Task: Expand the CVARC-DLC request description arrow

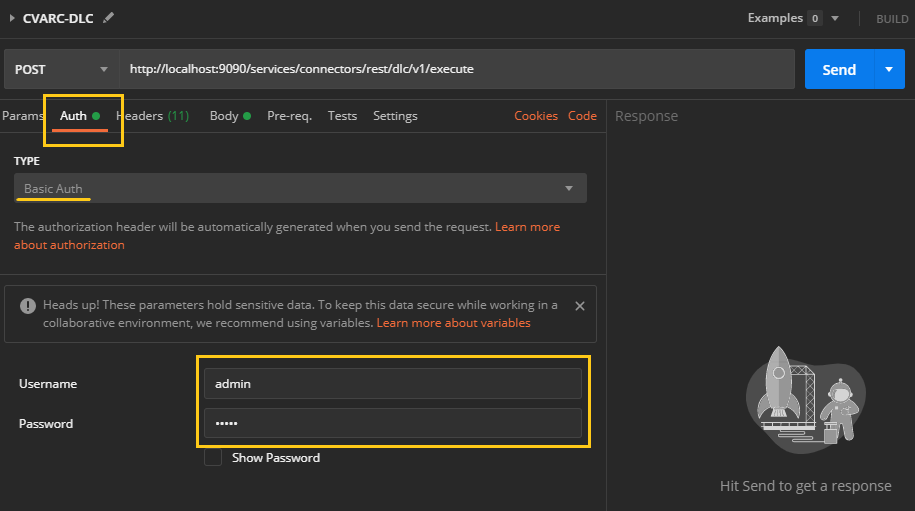Action: (12, 18)
